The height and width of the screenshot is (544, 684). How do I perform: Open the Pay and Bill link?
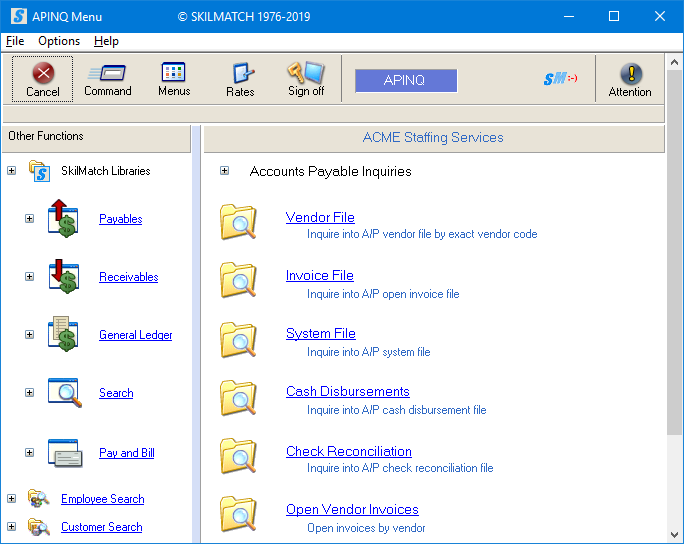point(127,453)
